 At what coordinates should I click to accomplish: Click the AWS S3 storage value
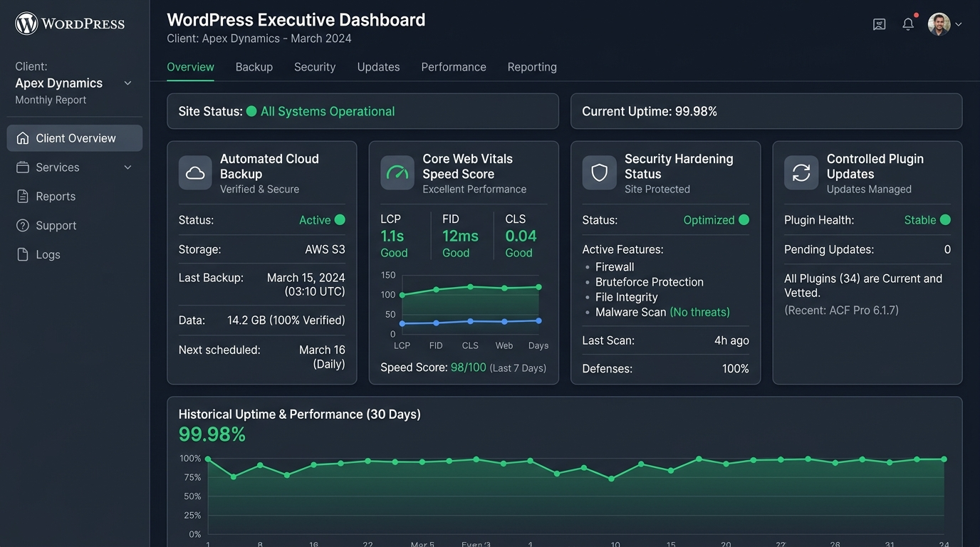coord(325,249)
